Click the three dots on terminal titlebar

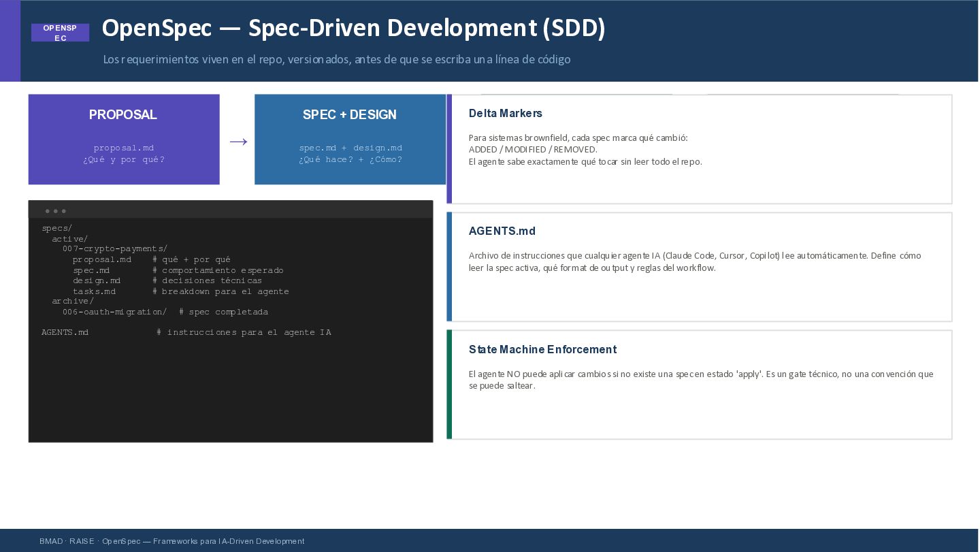click(x=55, y=211)
